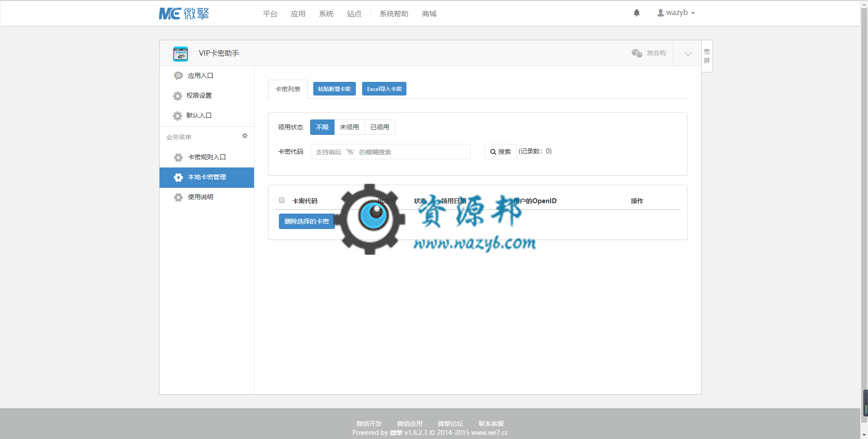Select 已领用 status filter
The width and height of the screenshot is (868, 439).
(x=380, y=127)
